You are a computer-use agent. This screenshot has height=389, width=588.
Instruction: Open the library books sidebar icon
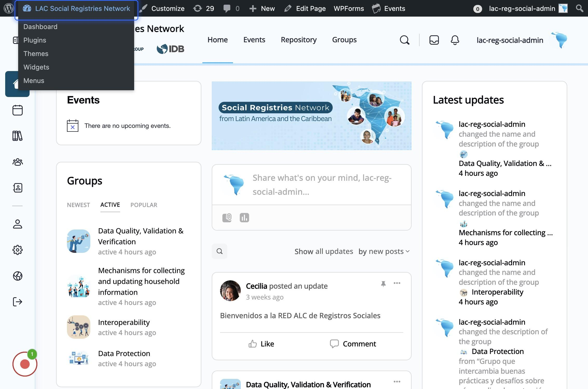pos(17,136)
